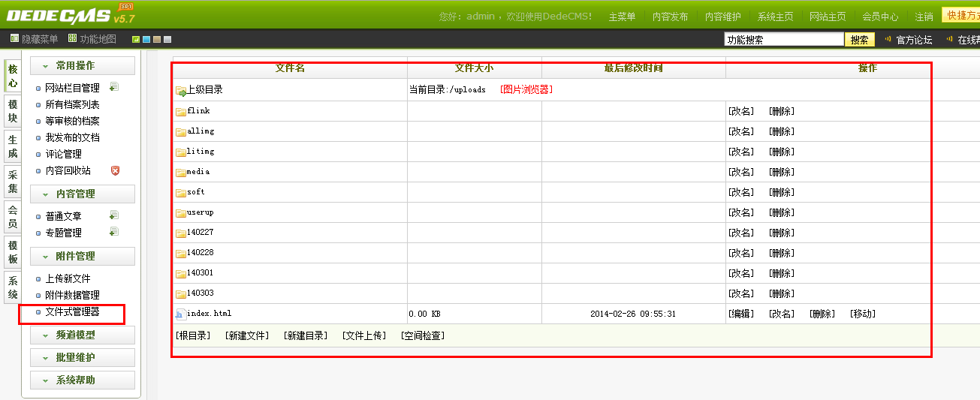Expand the 频道模型 section
The image size is (980, 400).
(83, 335)
